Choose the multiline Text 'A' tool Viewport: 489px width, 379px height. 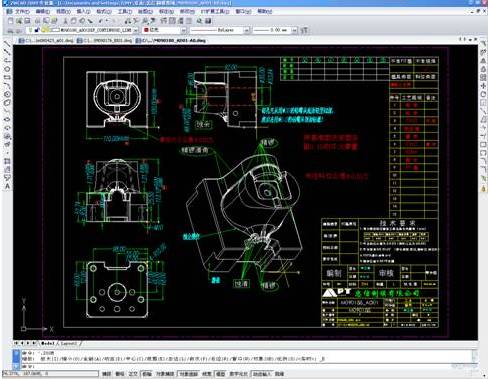click(x=7, y=186)
